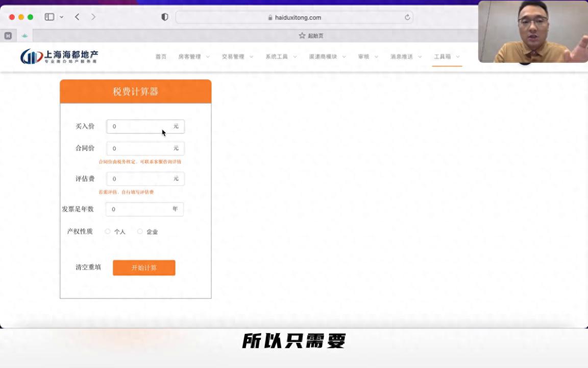Image resolution: width=588 pixels, height=368 pixels.
Task: Open the pinned H tab icon
Action: coord(8,36)
